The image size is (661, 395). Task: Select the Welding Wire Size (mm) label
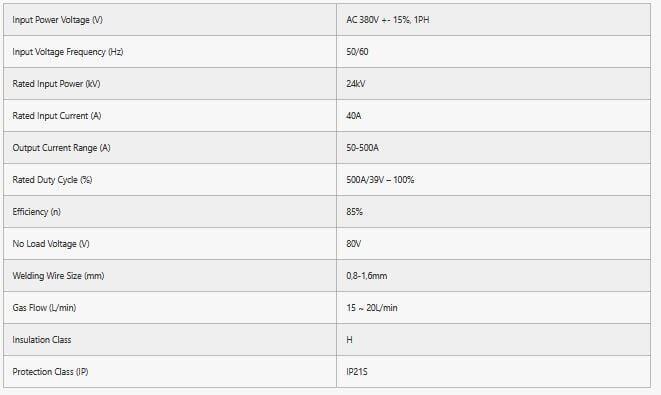tap(58, 276)
